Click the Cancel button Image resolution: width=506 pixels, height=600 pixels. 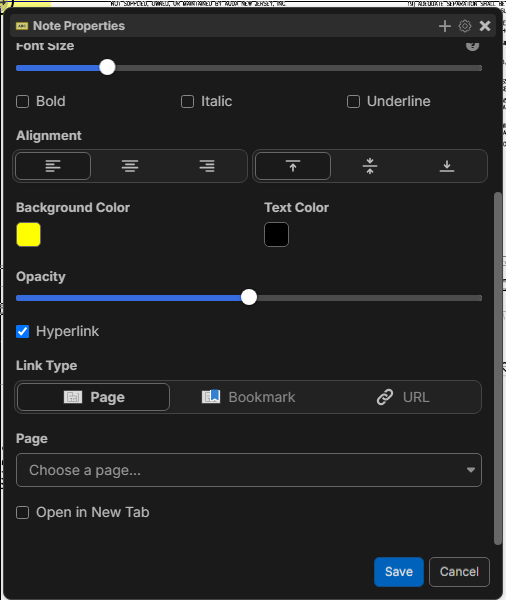[x=459, y=572]
